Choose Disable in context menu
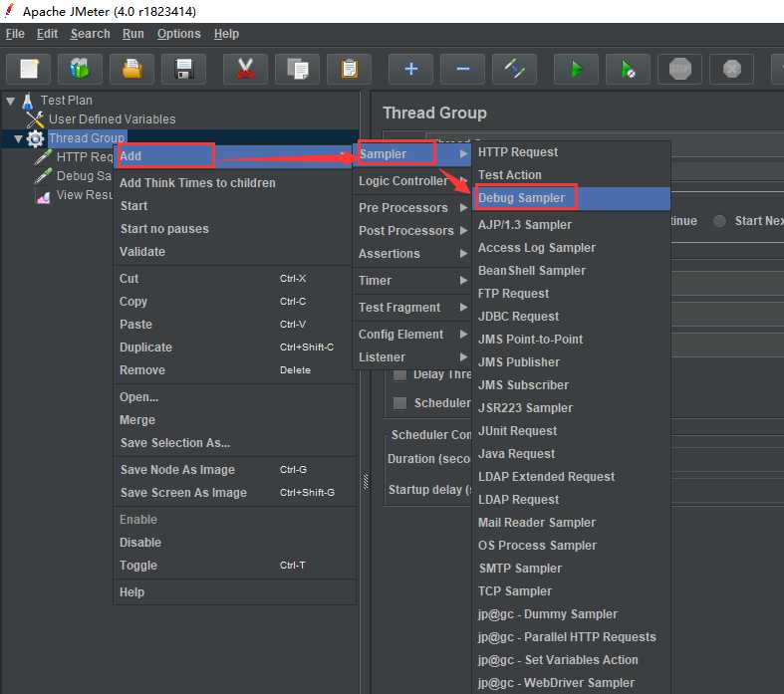The image size is (784, 694). (234, 542)
